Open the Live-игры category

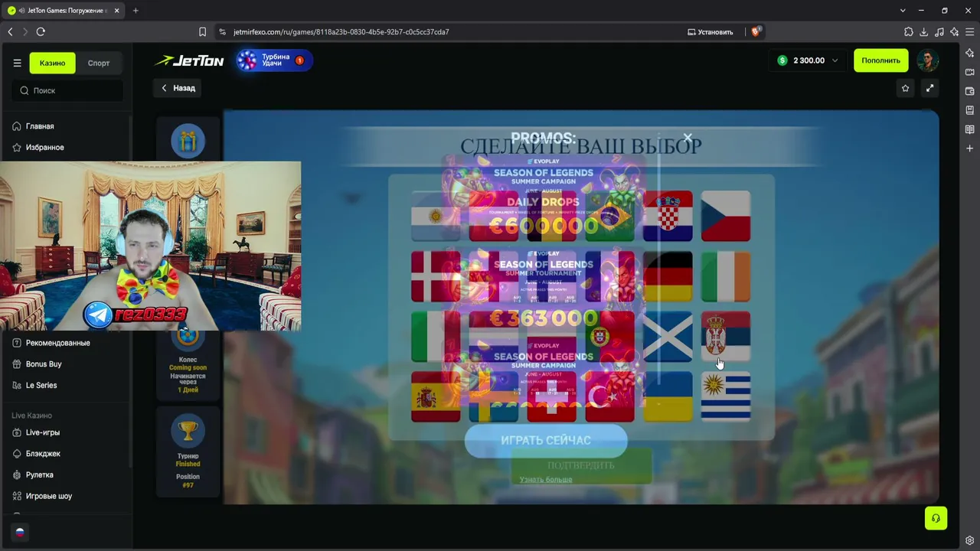43,432
